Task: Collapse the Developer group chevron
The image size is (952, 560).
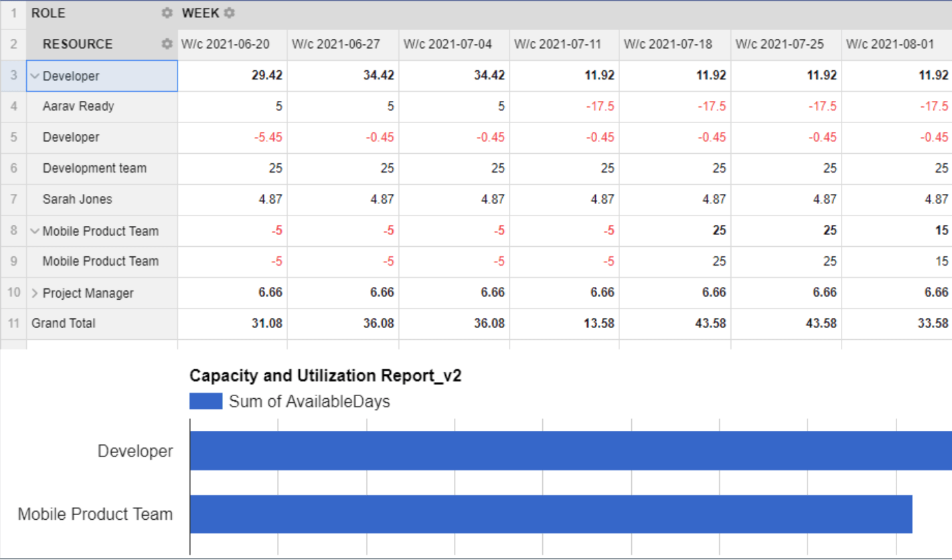Action: tap(35, 76)
